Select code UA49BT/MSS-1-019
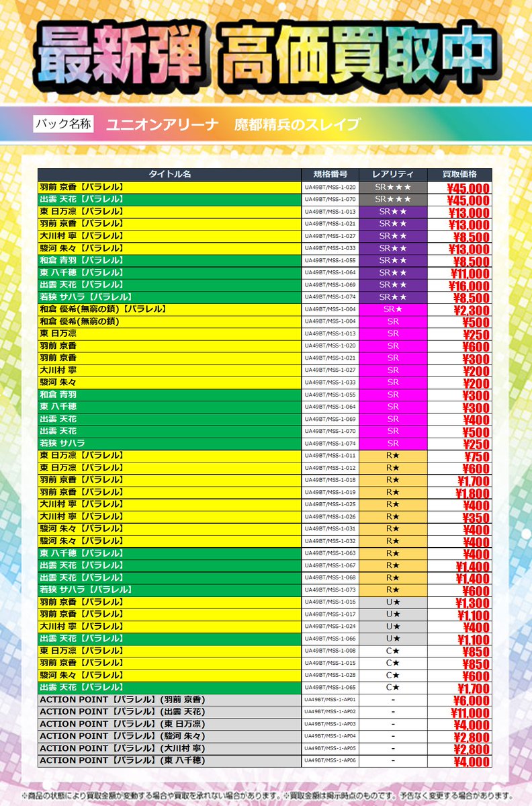The image size is (532, 806). pyautogui.click(x=330, y=492)
